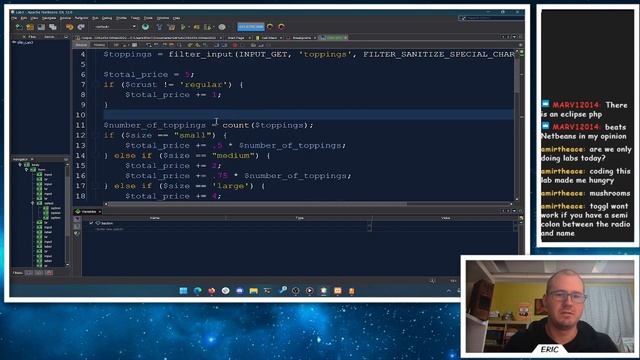Click the second orange profiler ring icon
The image size is (640, 360).
click(x=281, y=27)
